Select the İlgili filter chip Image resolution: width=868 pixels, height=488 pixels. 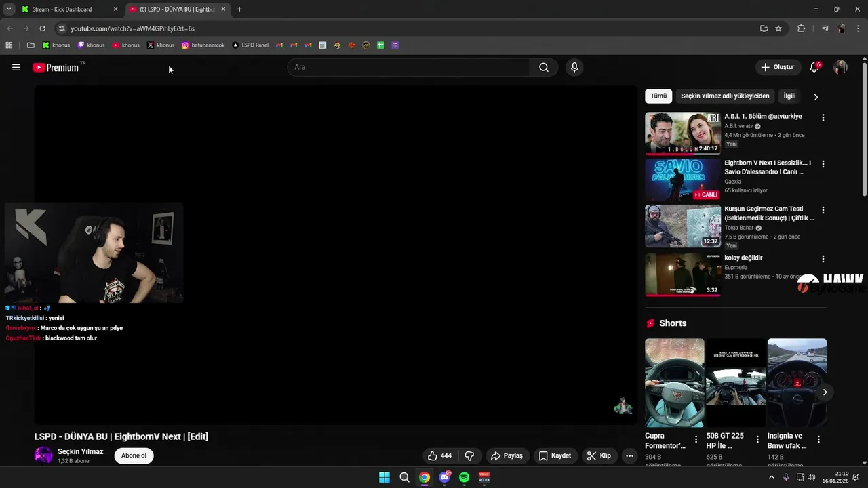(789, 96)
